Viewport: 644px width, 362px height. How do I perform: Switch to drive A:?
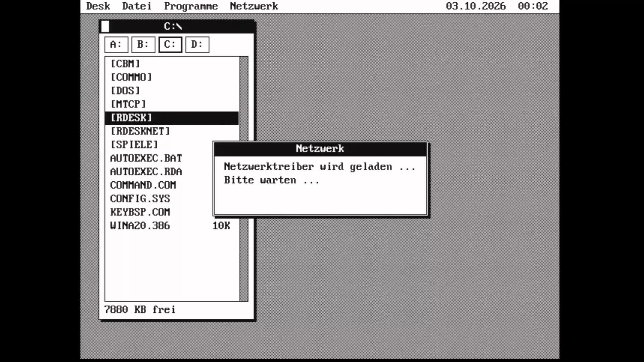(x=116, y=45)
